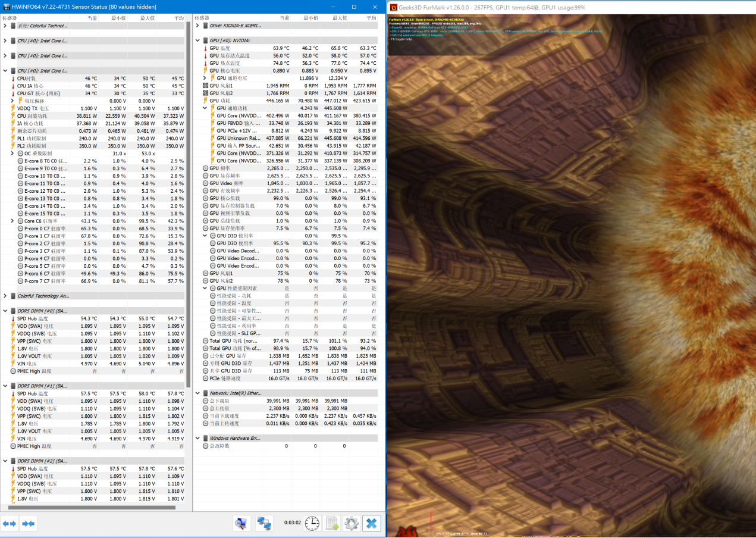Collapse the GPU [#0]: NVIDIA section

coord(198,40)
